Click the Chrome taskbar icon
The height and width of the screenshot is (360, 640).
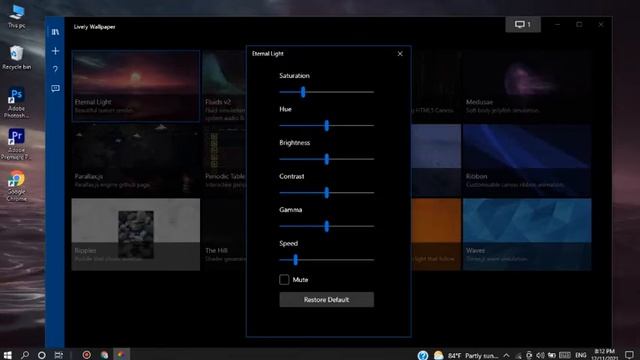104,355
